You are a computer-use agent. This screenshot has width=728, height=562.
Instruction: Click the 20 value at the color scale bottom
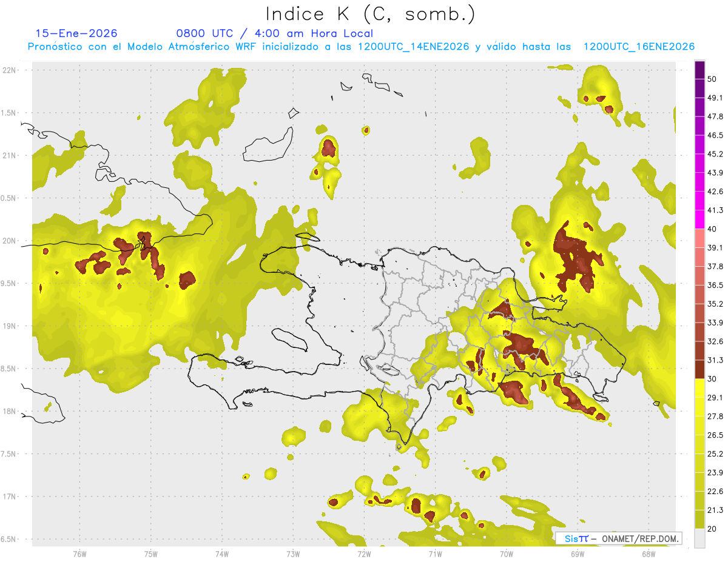(712, 529)
